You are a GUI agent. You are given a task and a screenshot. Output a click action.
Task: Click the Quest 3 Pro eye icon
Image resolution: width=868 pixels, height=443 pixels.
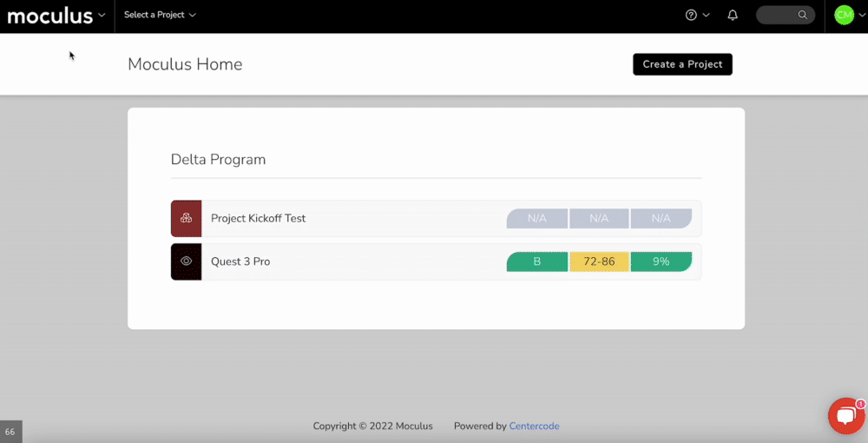point(186,261)
